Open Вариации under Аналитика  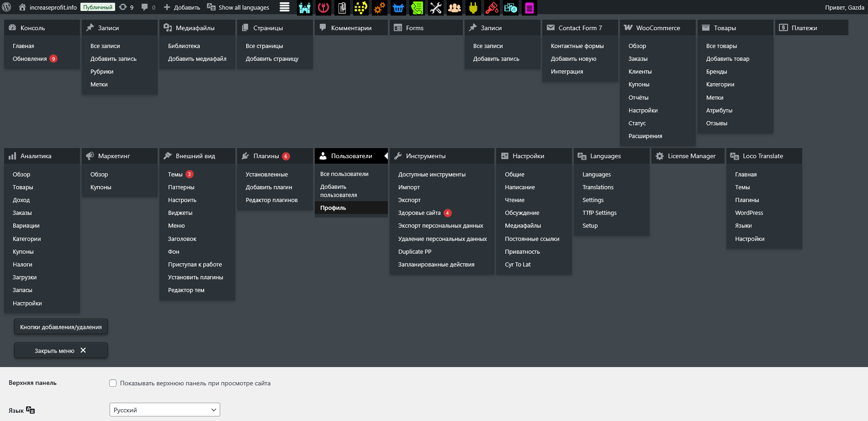click(x=26, y=225)
